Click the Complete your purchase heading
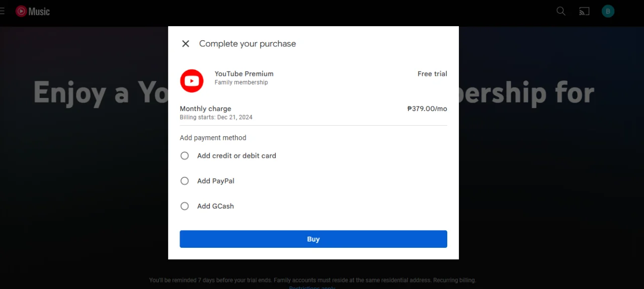 (248, 44)
